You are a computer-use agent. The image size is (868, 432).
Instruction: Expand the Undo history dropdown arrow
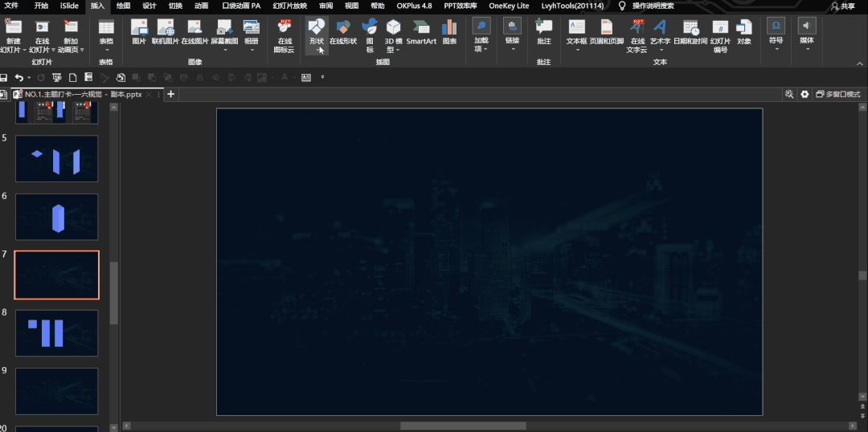[x=29, y=77]
